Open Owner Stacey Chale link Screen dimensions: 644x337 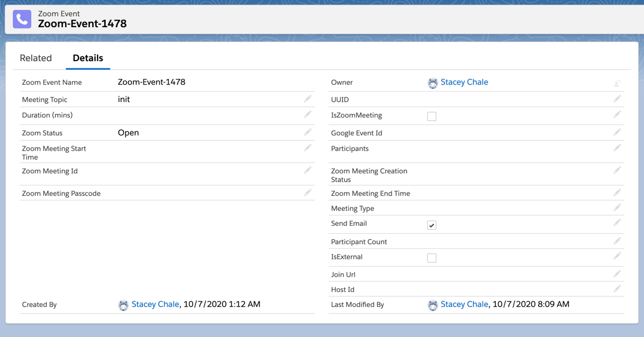[x=464, y=82]
